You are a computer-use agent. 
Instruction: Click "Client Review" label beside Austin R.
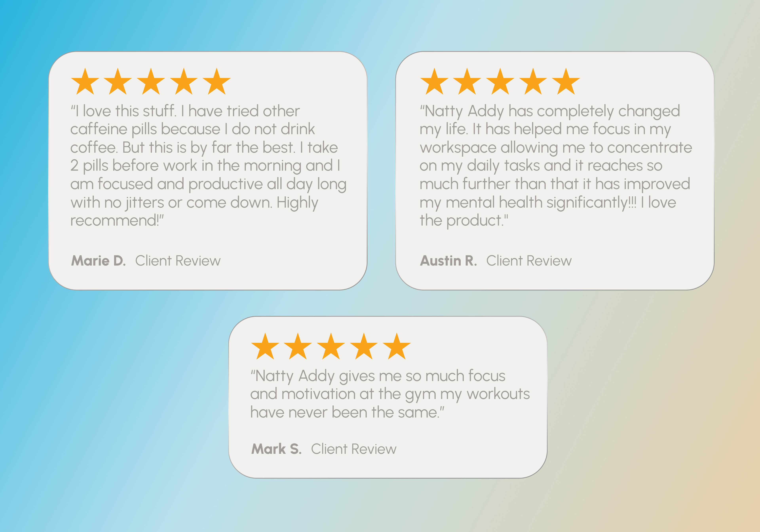coord(529,261)
